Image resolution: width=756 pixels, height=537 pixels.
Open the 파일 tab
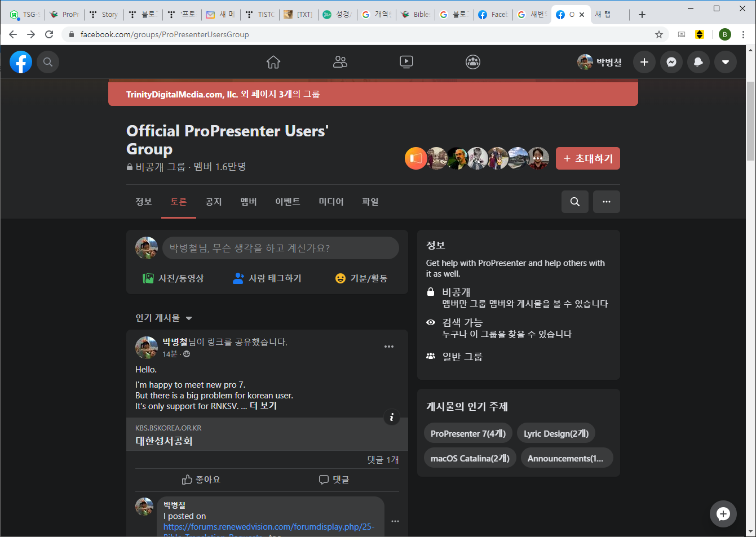370,202
